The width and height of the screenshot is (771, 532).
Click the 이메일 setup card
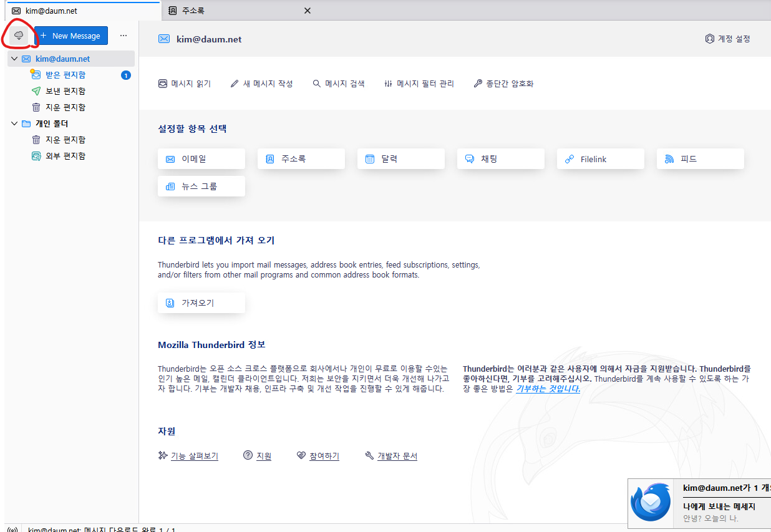pyautogui.click(x=201, y=159)
